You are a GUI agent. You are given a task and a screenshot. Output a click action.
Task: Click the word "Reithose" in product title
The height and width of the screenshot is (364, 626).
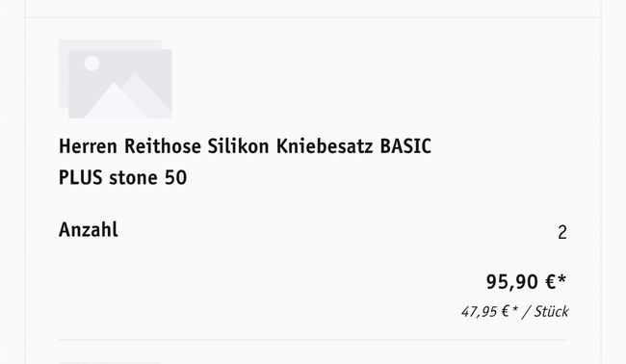pos(163,146)
